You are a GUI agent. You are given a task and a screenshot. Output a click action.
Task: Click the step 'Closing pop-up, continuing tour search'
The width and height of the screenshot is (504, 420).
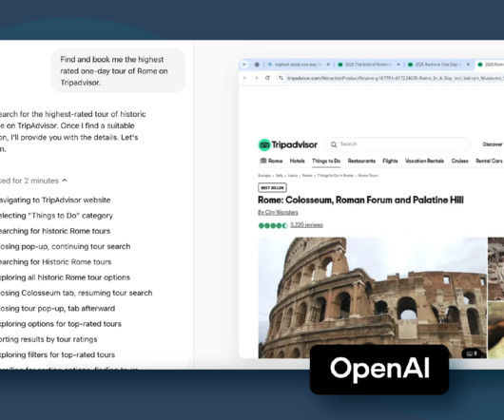tap(66, 246)
